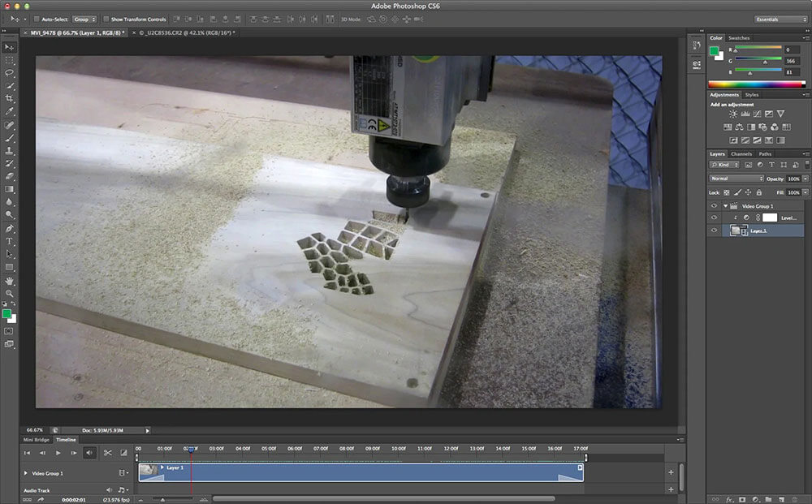This screenshot has height=504, width=812.
Task: Select the Rectangle shape tool
Action: click(9, 267)
